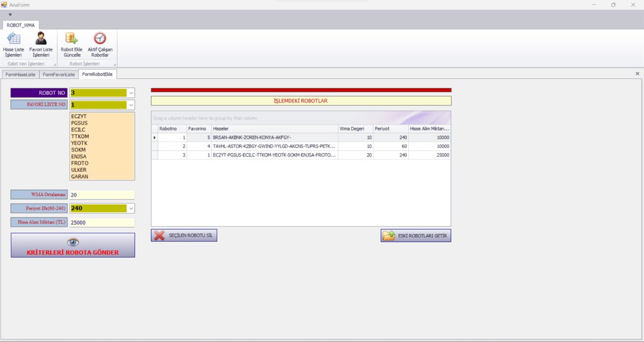Select the FormRobotEkle tab

97,74
